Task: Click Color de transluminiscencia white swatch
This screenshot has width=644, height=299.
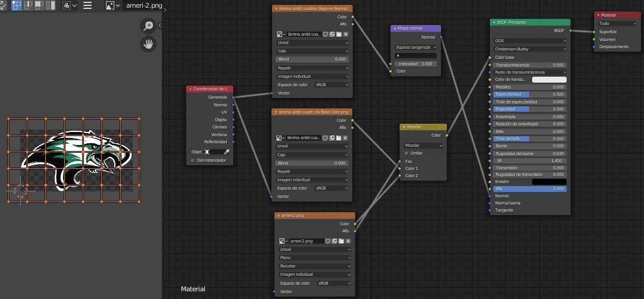Action: pyautogui.click(x=549, y=80)
